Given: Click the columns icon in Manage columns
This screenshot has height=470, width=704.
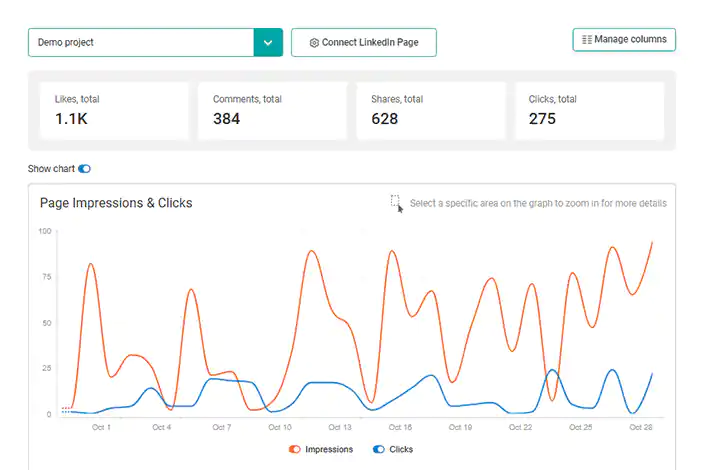Looking at the screenshot, I should [x=587, y=40].
